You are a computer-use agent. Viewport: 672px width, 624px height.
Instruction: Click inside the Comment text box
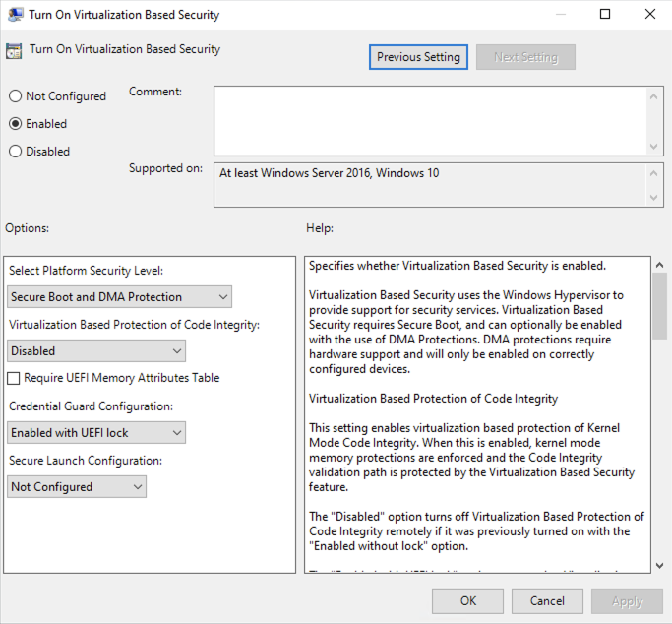(428, 120)
